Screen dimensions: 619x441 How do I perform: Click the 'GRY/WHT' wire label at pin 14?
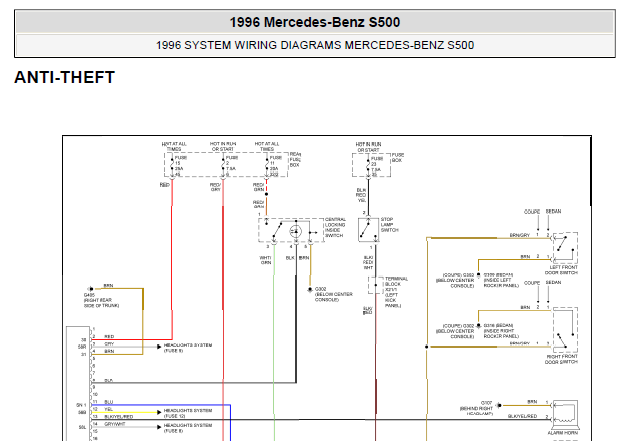pyautogui.click(x=114, y=424)
